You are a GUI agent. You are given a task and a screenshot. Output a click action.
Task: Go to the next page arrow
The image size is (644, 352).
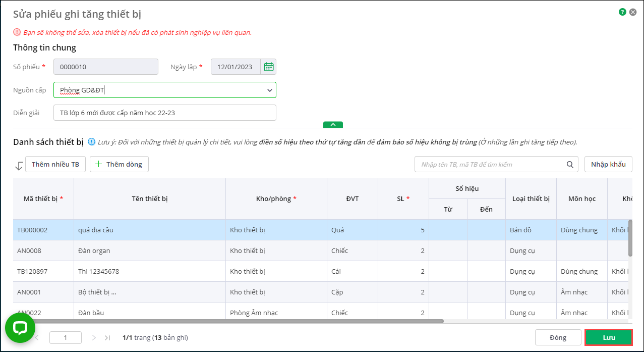[x=94, y=337]
